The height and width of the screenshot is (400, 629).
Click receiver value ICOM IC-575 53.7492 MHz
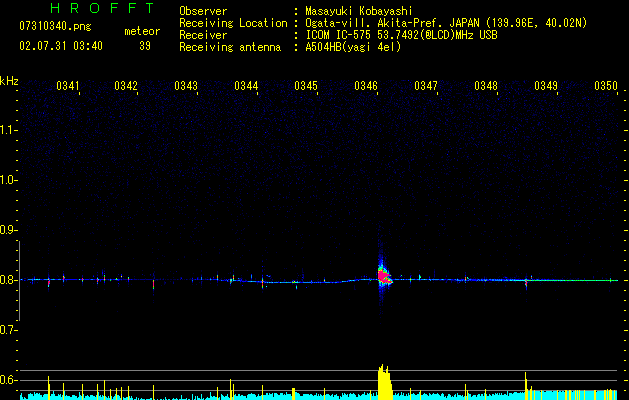[x=401, y=35]
